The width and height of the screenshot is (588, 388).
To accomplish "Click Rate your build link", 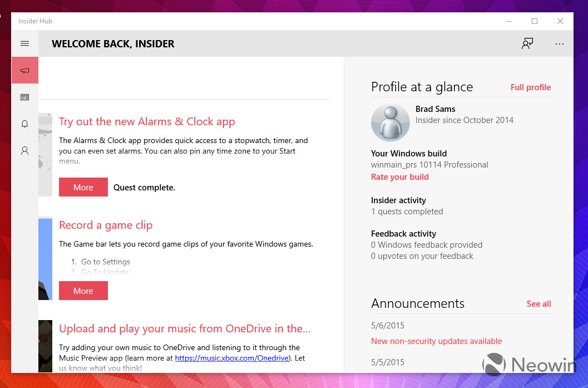I will pyautogui.click(x=400, y=176).
